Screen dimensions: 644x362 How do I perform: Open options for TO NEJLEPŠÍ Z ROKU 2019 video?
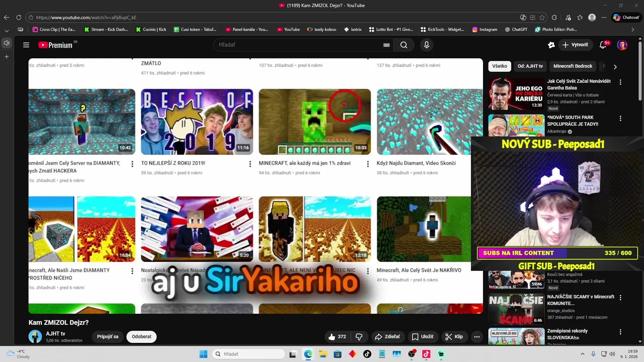pos(250,164)
